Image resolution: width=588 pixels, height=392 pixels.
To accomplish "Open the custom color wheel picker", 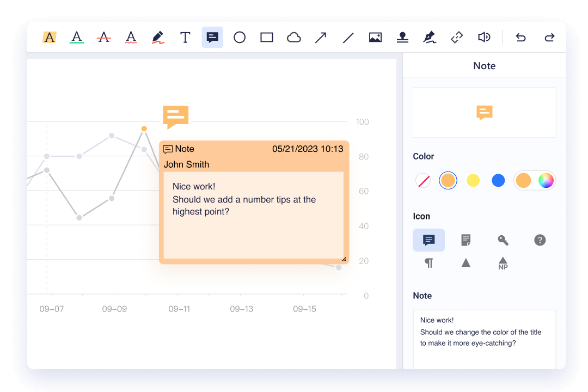I will coord(546,181).
